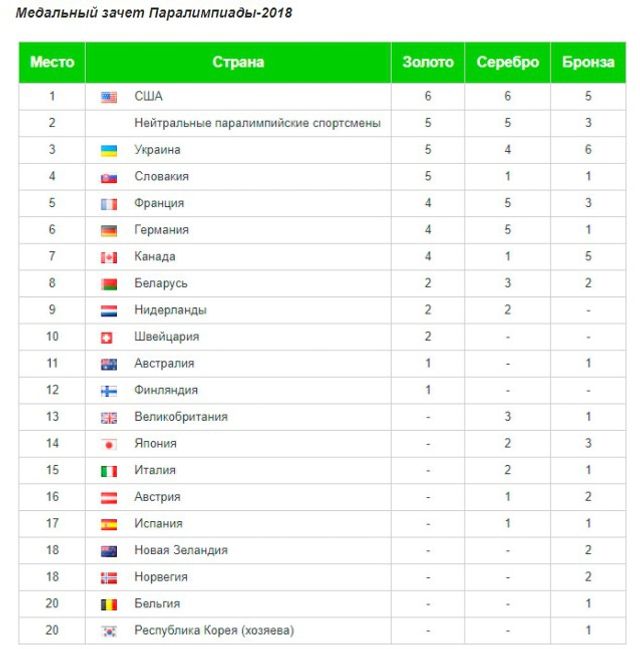Click the Страна column header
Screen dimensions: 640x649
pyautogui.click(x=238, y=62)
